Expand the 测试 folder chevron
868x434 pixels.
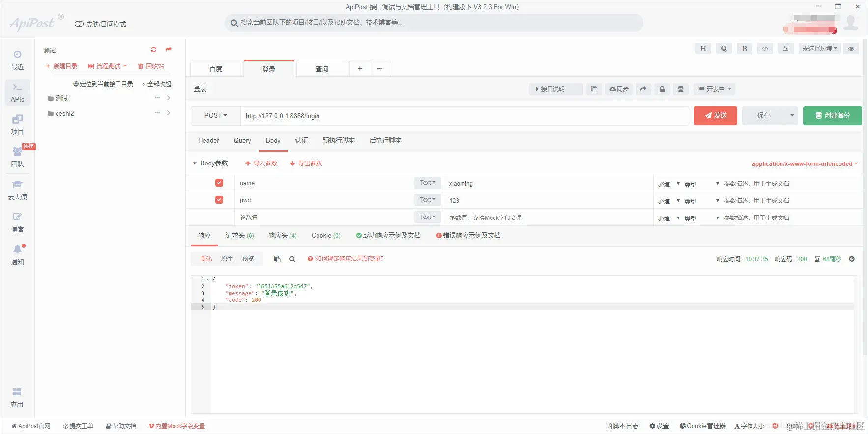click(169, 98)
